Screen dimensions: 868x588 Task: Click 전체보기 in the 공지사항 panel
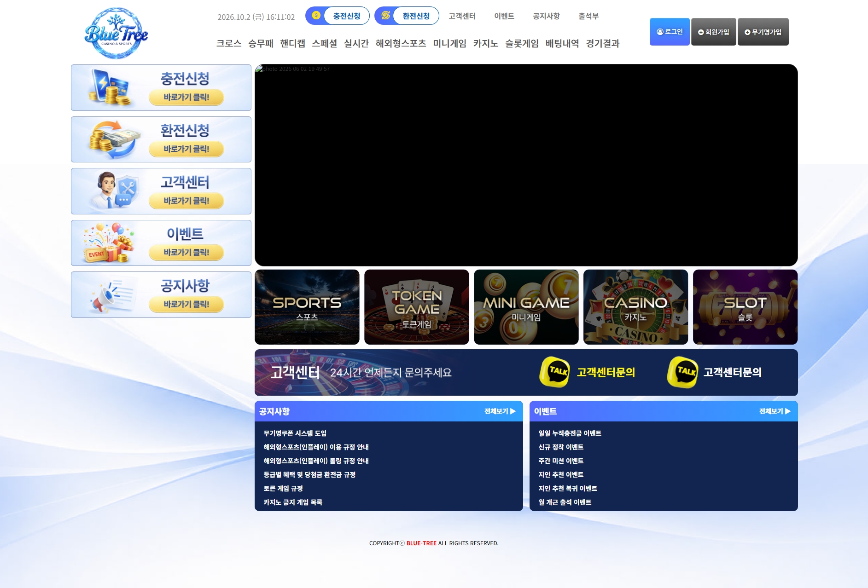coord(500,411)
